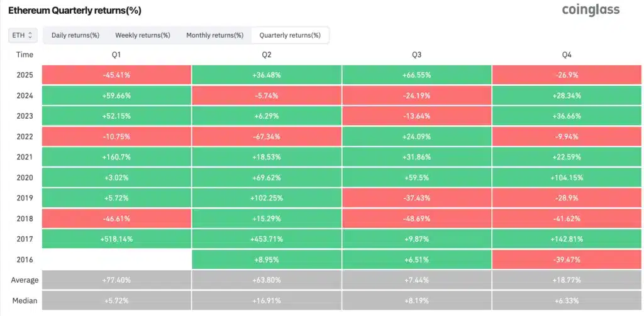
Task: Click the Q2 column header
Action: click(x=267, y=55)
